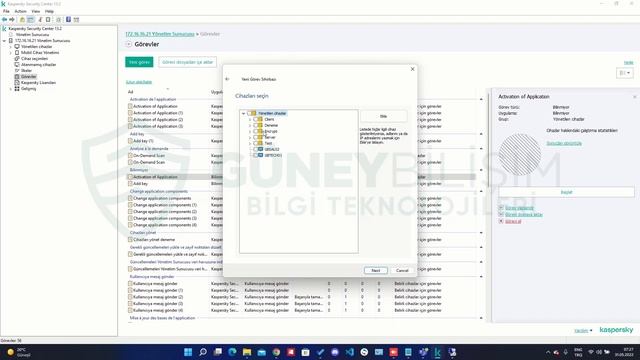640x360 pixels.
Task: Collapse the Add key task group header
Action: [x=481, y=134]
